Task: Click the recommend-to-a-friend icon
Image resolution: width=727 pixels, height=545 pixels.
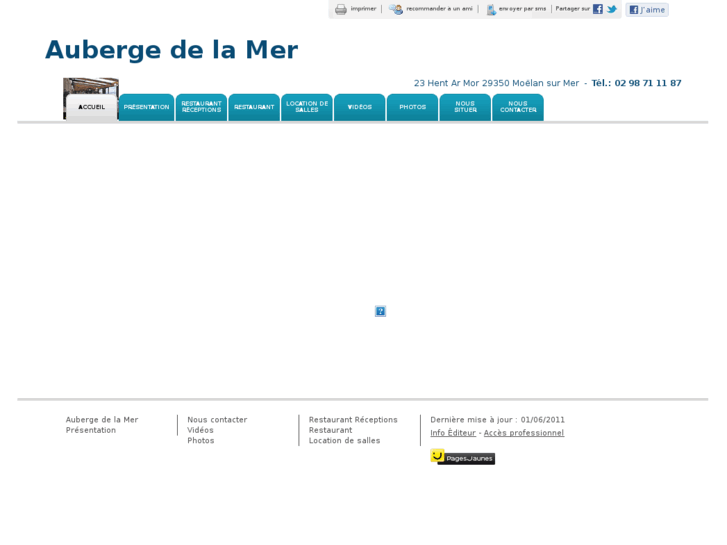Action: pos(395,9)
